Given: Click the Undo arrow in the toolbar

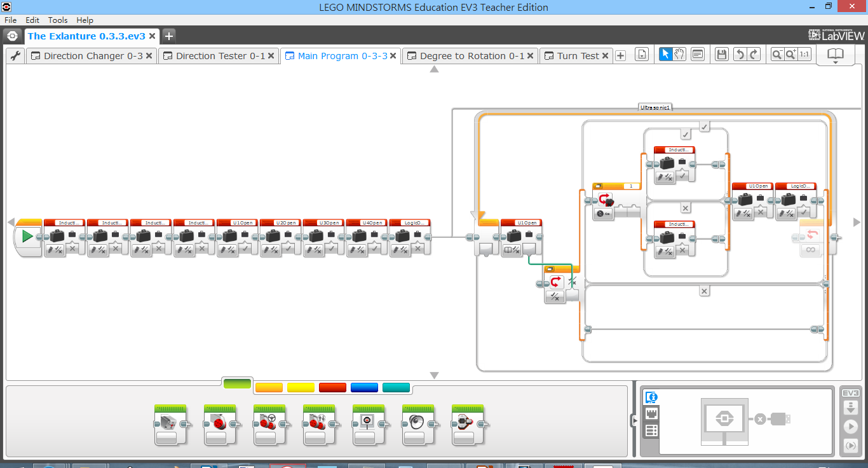Looking at the screenshot, I should [739, 55].
